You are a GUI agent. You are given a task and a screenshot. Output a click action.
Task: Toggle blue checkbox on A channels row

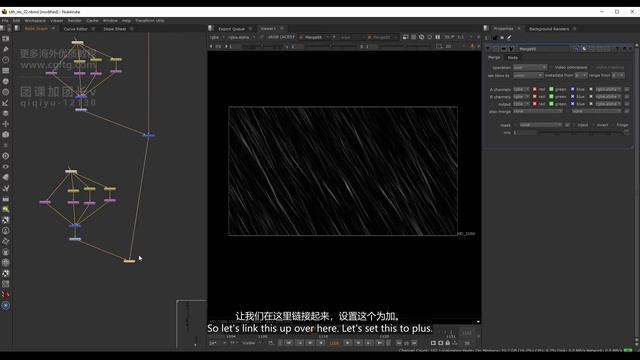coord(573,89)
